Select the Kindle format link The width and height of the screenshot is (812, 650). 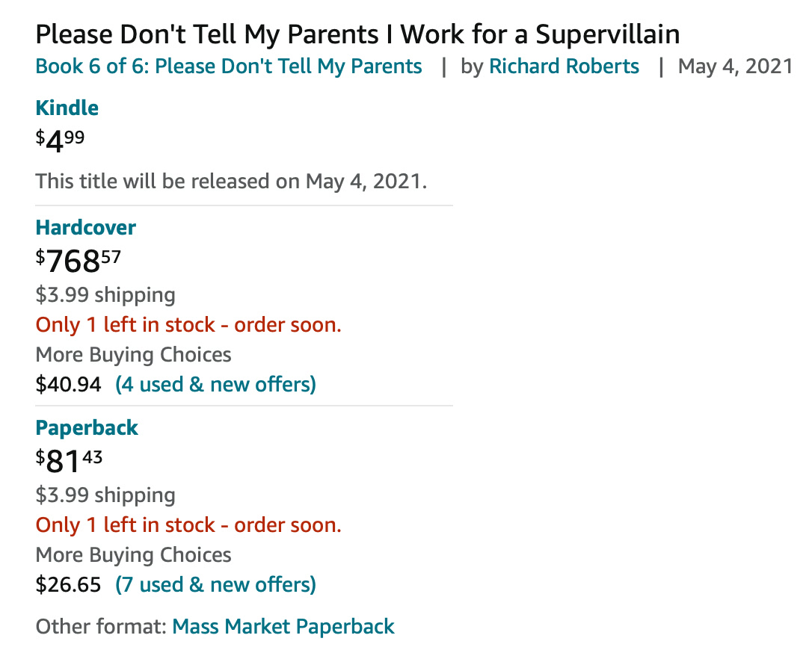[67, 108]
